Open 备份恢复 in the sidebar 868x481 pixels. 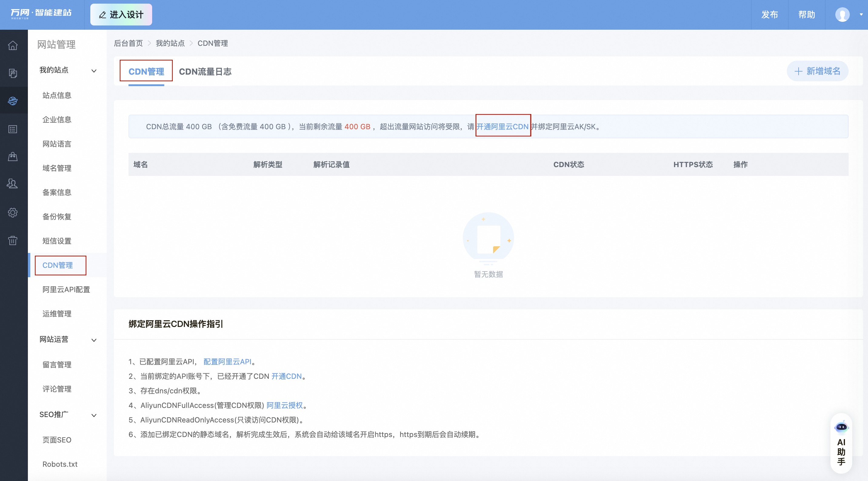[x=57, y=217]
